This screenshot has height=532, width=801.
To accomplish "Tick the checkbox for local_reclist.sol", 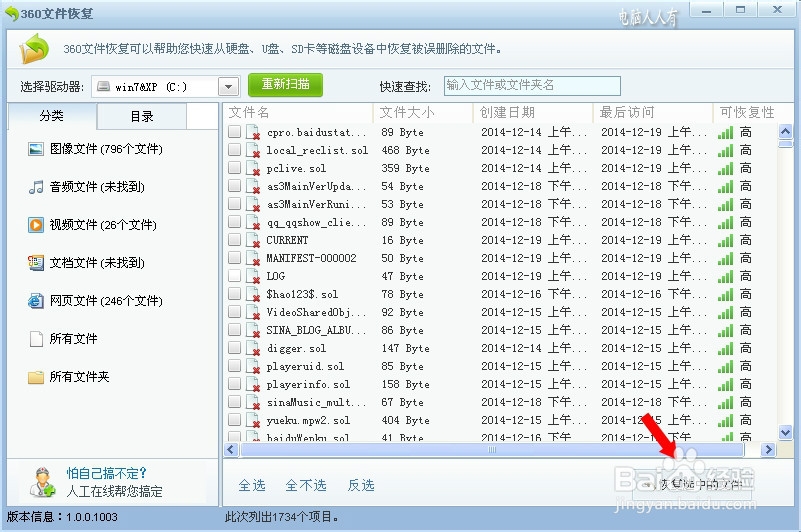I will coord(234,150).
